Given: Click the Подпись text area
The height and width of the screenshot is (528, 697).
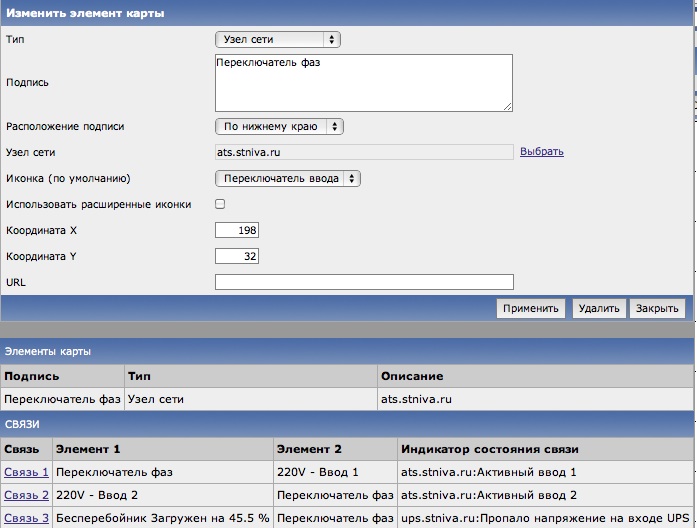Looking at the screenshot, I should (x=363, y=82).
